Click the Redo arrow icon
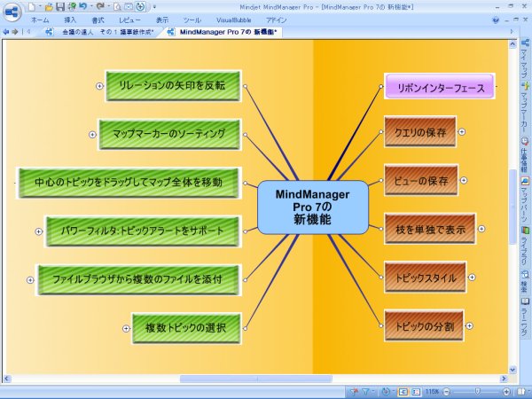This screenshot has width=532, height=399. (100, 6)
